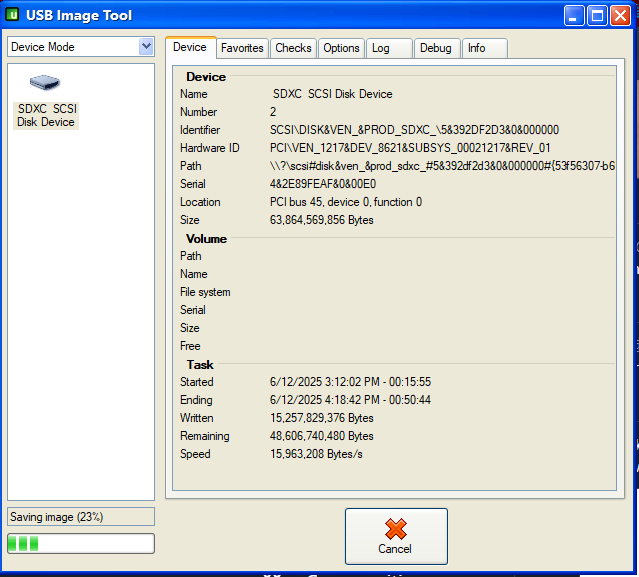The image size is (639, 577).
Task: Click the 'Saving image (23%)' status text
Action: tap(56, 517)
